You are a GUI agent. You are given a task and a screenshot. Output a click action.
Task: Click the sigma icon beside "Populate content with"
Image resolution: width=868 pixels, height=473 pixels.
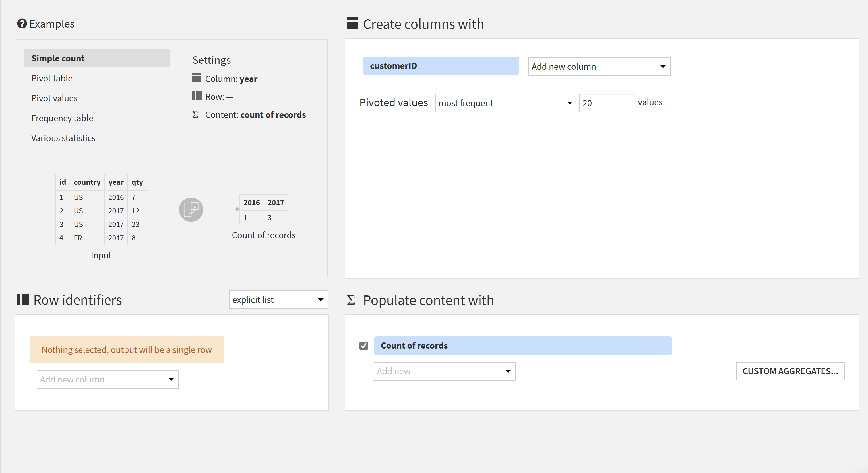(351, 299)
